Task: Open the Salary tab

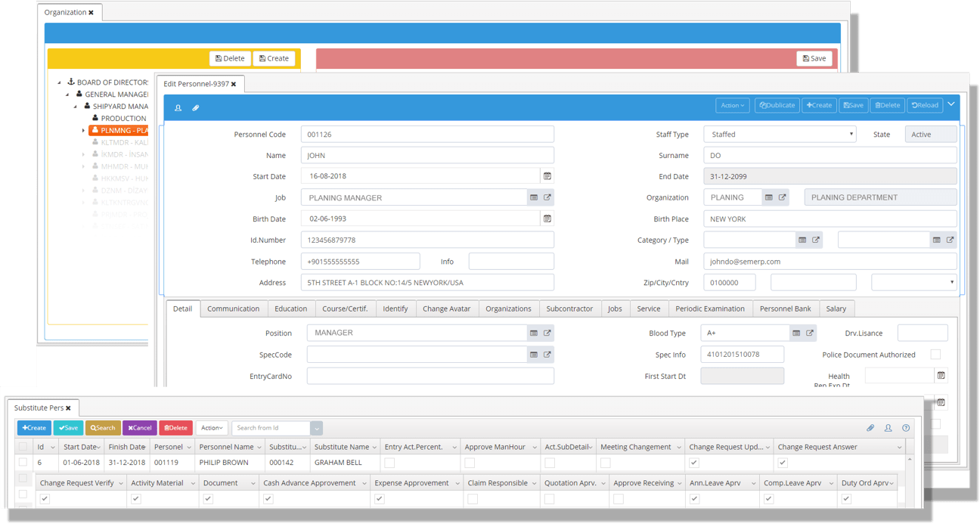Action: [x=836, y=309]
